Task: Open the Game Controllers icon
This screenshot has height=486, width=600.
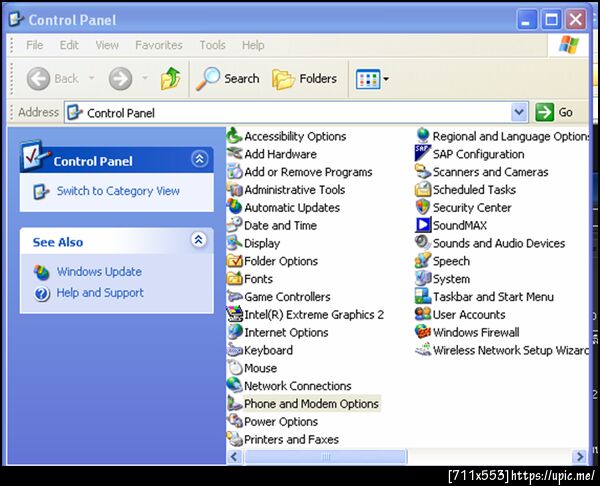Action: tap(234, 297)
